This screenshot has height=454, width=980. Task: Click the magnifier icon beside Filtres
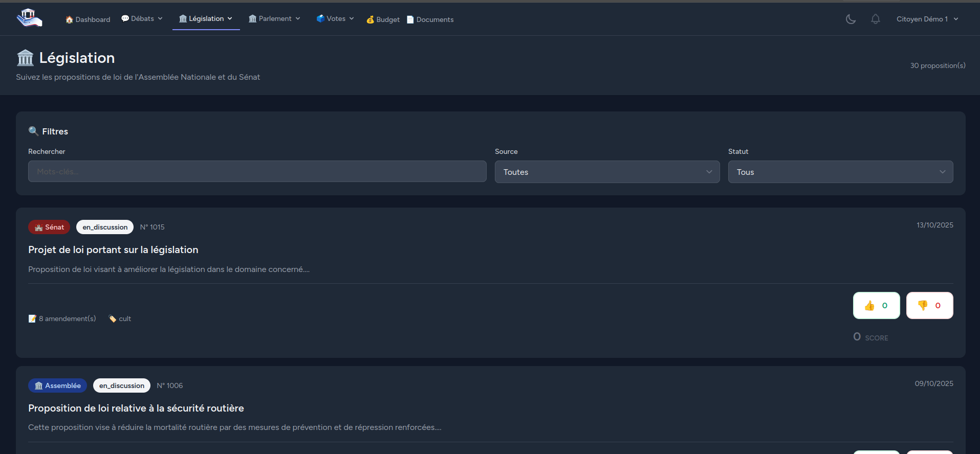coord(33,131)
